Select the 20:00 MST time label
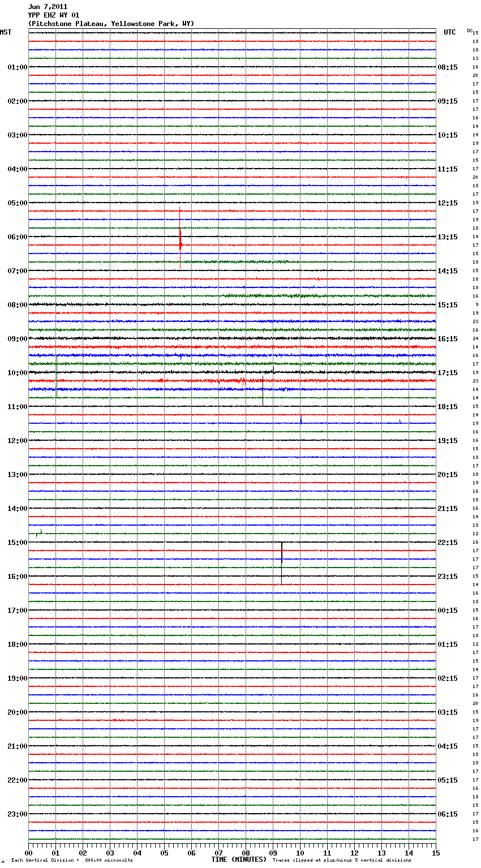The width and height of the screenshot is (481, 868). (18, 712)
